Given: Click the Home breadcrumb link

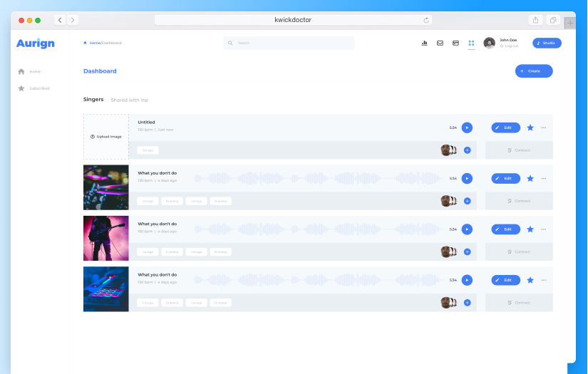Looking at the screenshot, I should click(95, 43).
